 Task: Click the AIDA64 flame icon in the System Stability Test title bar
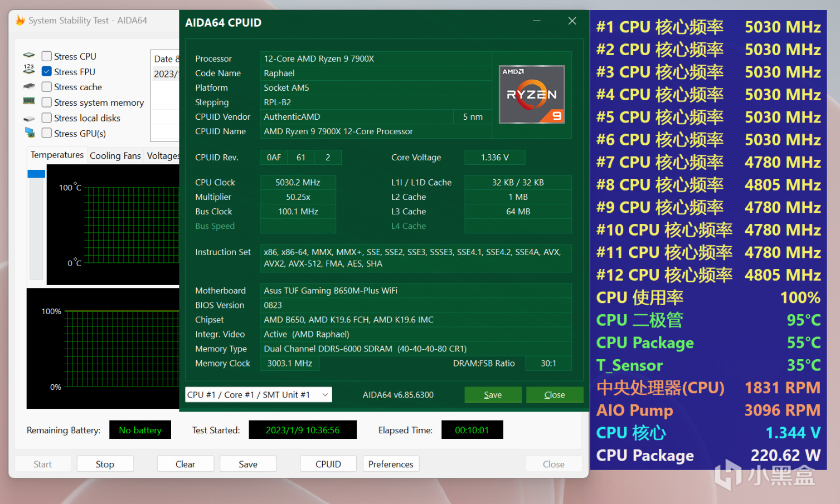coord(20,21)
